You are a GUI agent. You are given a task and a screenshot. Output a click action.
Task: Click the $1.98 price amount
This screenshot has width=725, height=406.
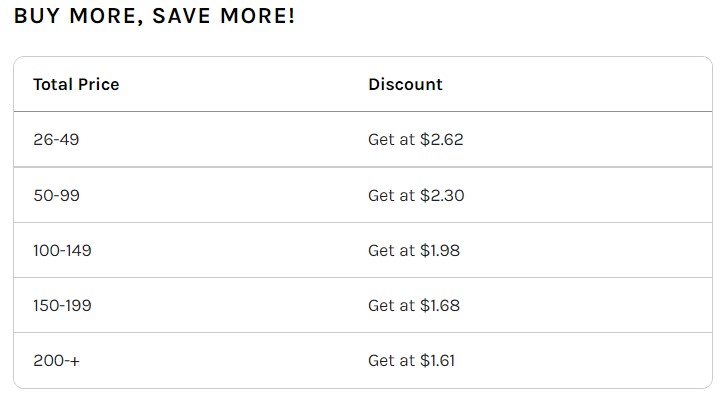pyautogui.click(x=440, y=250)
